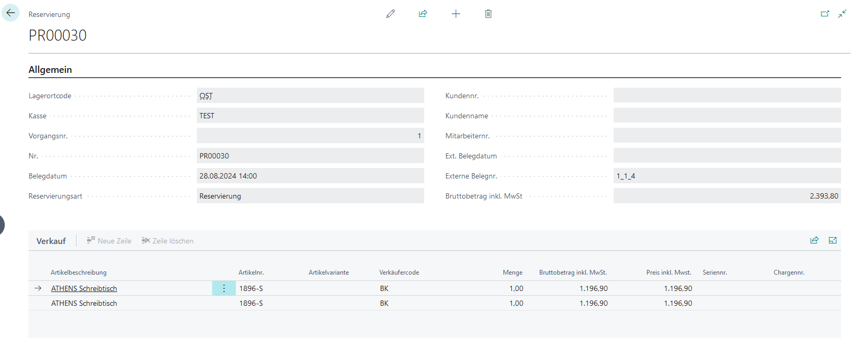Image resolution: width=868 pixels, height=338 pixels.
Task: Collapse the page with the arrows icon
Action: (x=842, y=14)
